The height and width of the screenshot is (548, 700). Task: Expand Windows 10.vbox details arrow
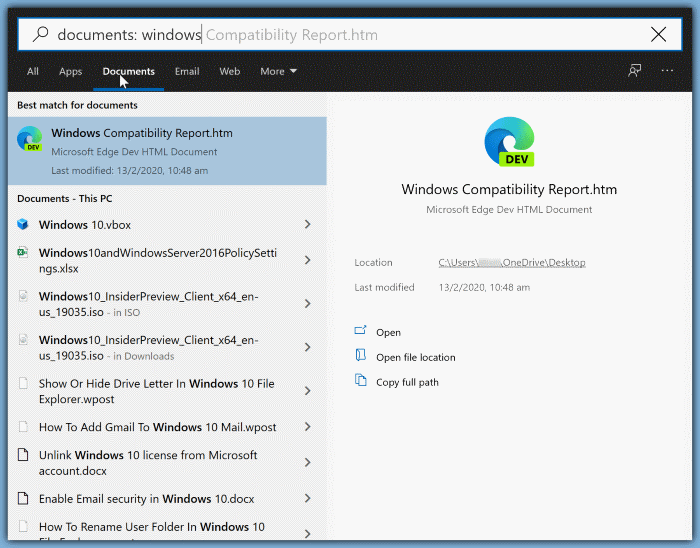coord(308,224)
